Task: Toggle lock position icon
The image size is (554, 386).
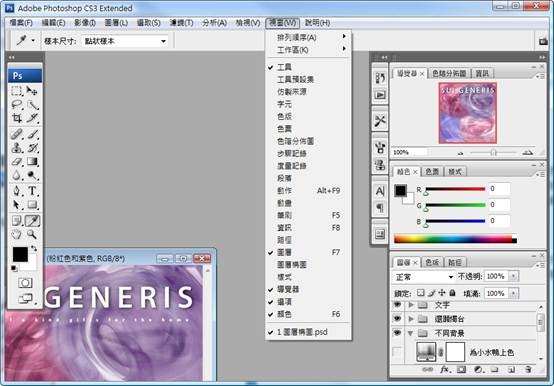Action: coord(442,293)
